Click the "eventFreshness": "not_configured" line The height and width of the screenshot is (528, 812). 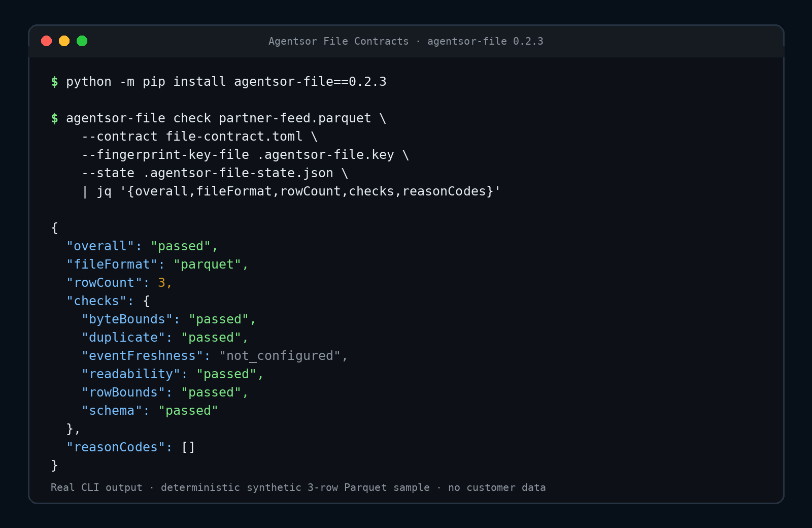coord(215,356)
